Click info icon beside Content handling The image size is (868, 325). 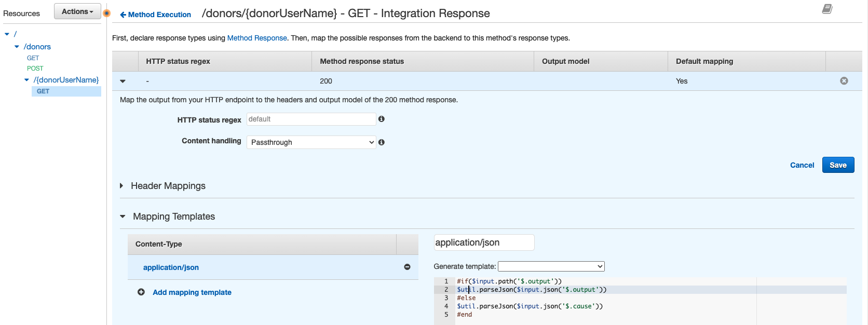point(382,142)
